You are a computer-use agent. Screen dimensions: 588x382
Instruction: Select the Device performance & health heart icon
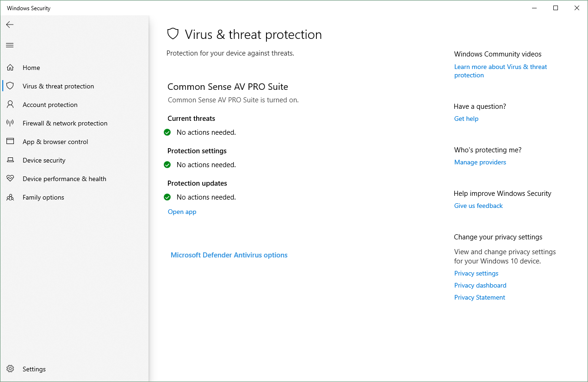(x=10, y=179)
